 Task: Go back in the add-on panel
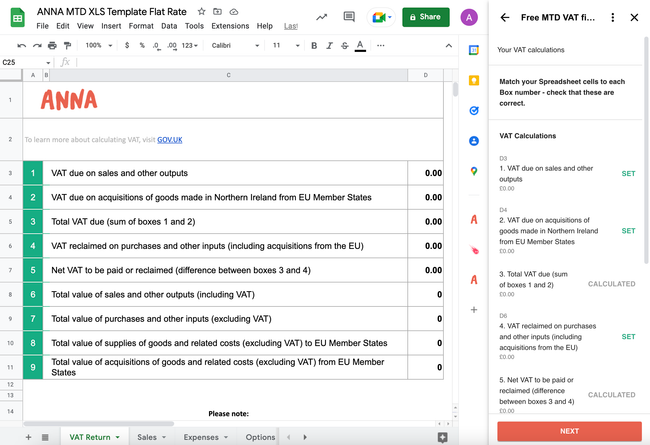[x=505, y=17]
